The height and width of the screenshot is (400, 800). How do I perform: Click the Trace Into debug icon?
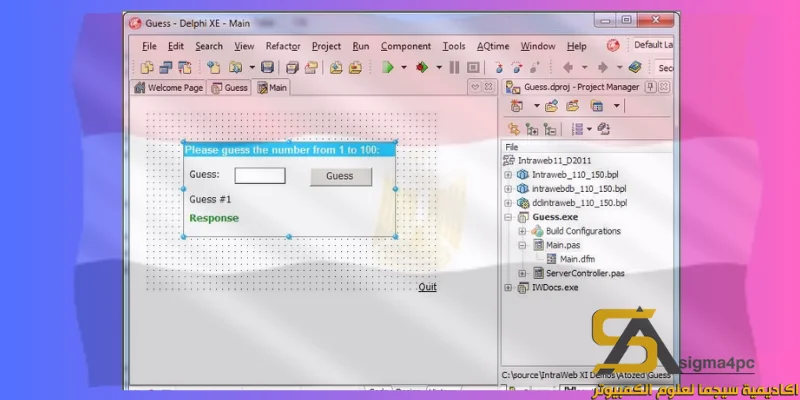(x=499, y=67)
